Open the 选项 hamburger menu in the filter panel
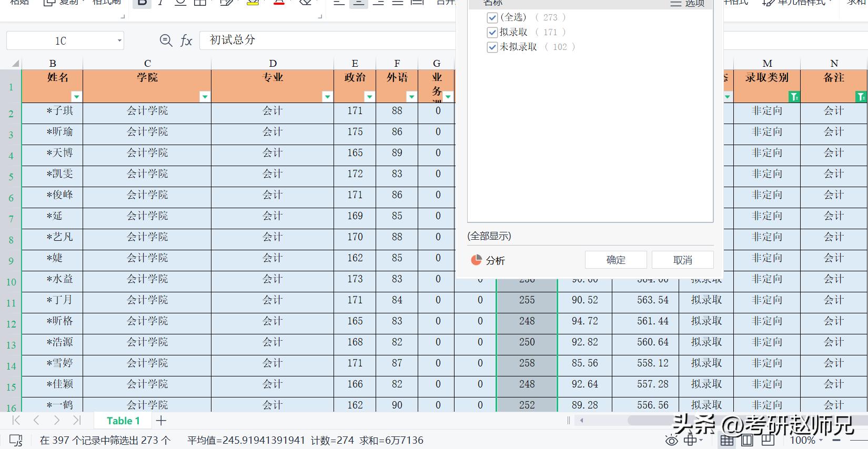This screenshot has width=868, height=449. pyautogui.click(x=687, y=3)
